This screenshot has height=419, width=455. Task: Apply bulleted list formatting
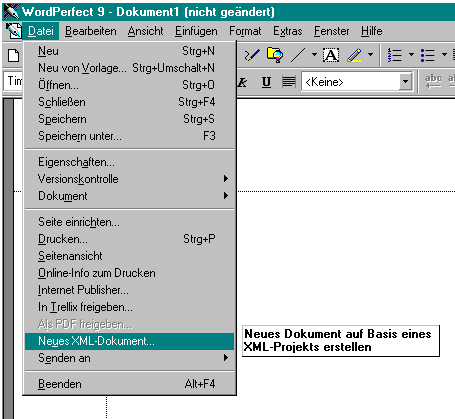(x=428, y=55)
